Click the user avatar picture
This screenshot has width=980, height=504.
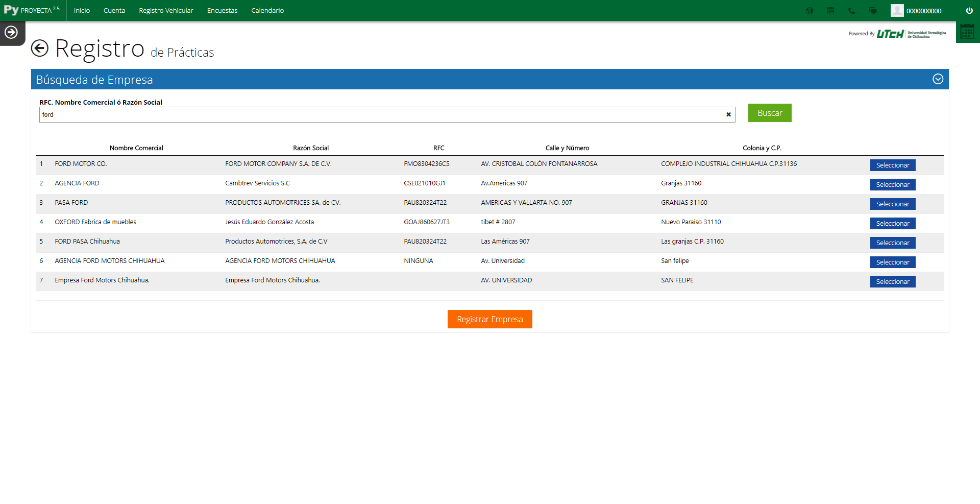897,10
